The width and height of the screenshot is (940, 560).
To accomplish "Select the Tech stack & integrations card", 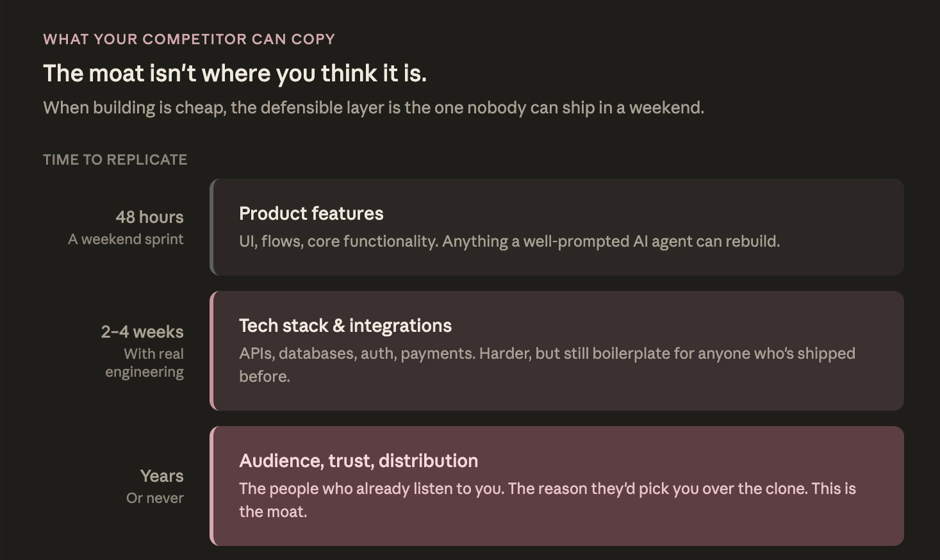I will point(557,350).
